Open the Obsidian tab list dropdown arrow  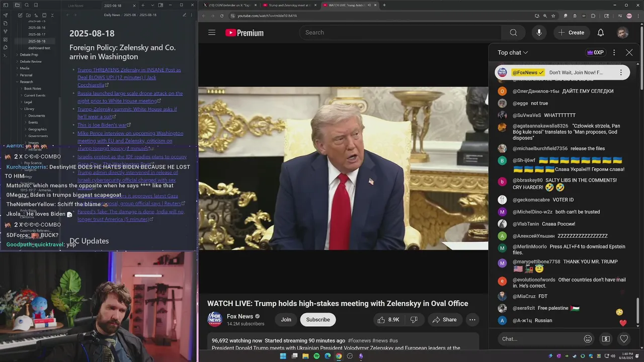coord(151,5)
